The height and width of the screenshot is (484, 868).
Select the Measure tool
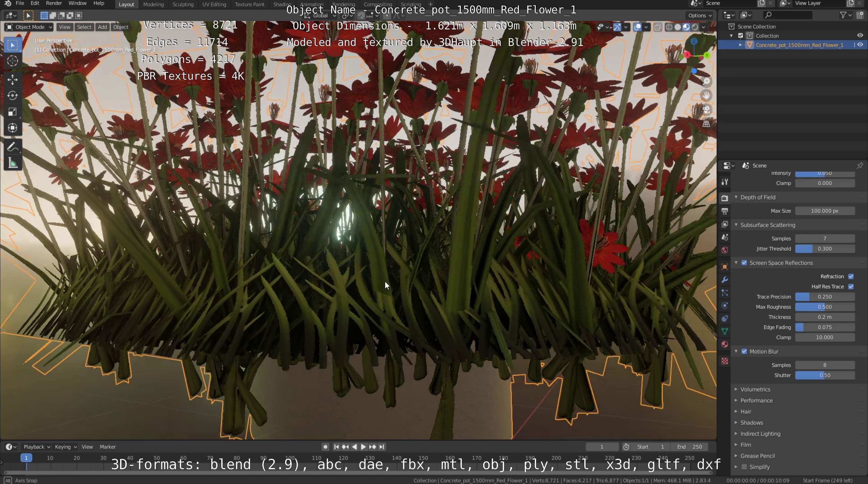(x=12, y=163)
